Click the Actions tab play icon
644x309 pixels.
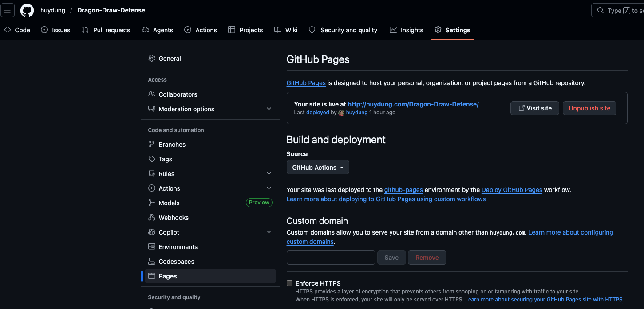(x=188, y=30)
